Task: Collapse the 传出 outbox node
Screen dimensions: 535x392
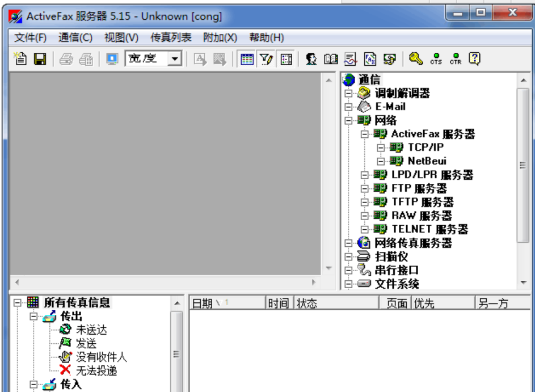Action: 33,316
